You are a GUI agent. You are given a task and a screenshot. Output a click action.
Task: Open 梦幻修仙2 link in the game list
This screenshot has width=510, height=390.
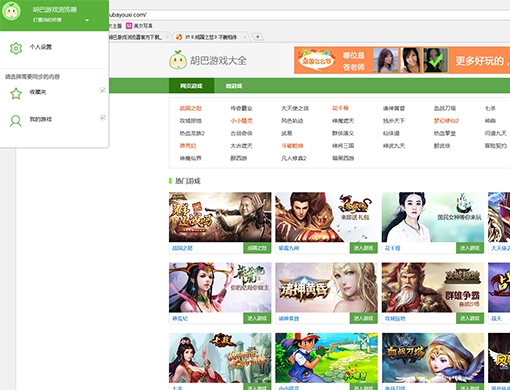(446, 121)
